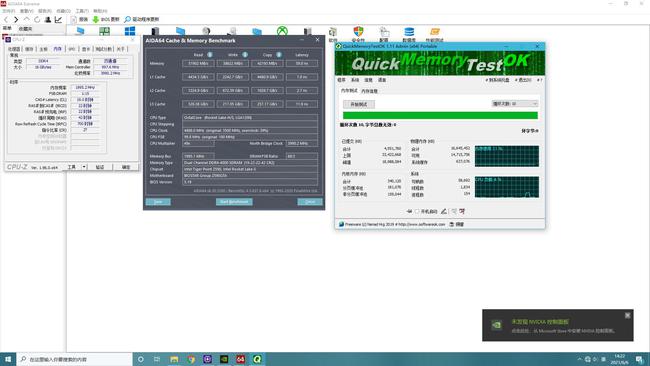Click CPU-Z tools button
650x366 pixels.
click(72, 167)
